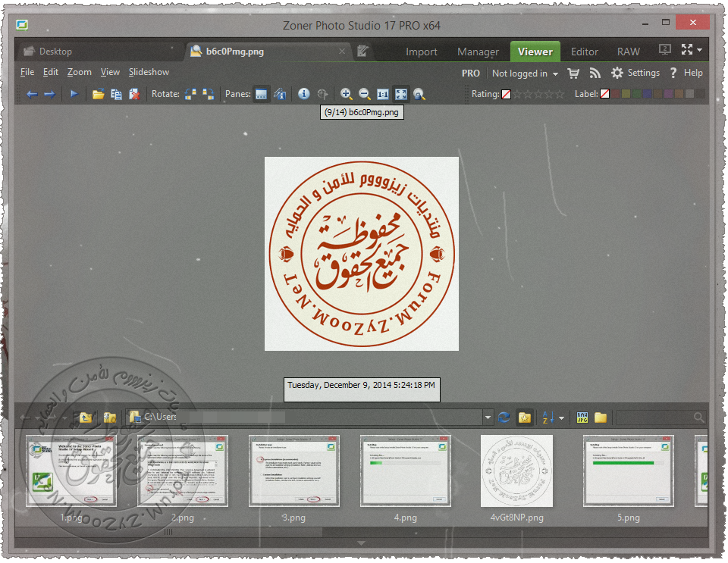The width and height of the screenshot is (728, 563).
Task: Collapse filmstrip with bottom down arrow
Action: point(361,543)
